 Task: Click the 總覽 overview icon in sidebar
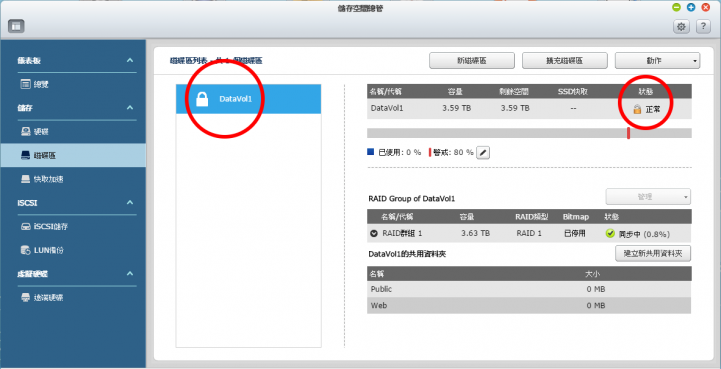point(26,84)
